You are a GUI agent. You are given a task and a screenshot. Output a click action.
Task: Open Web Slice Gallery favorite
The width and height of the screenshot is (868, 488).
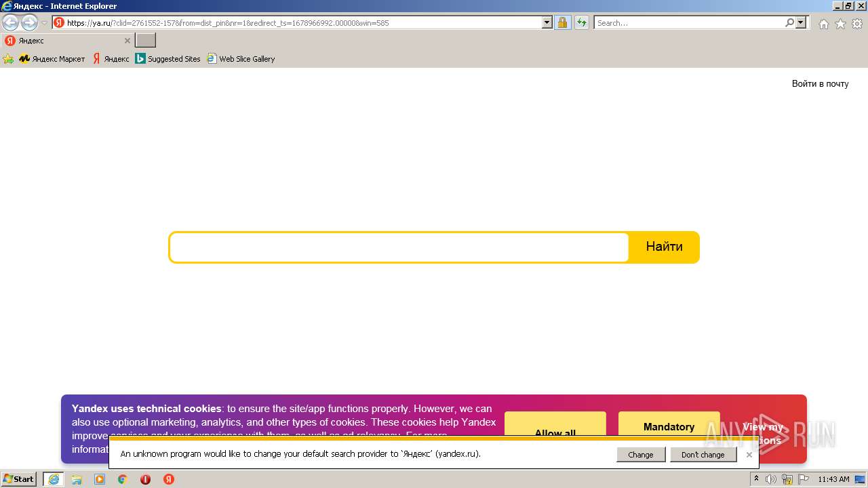click(x=241, y=59)
